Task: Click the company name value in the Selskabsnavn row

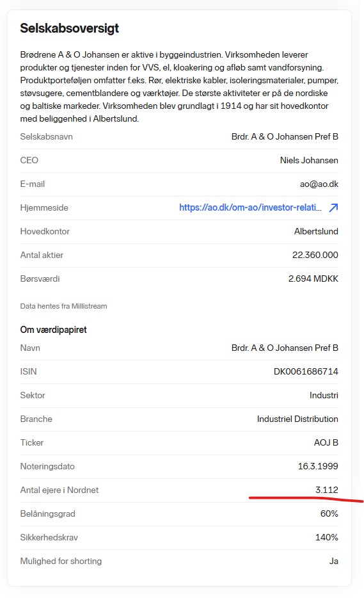Action: (x=285, y=136)
